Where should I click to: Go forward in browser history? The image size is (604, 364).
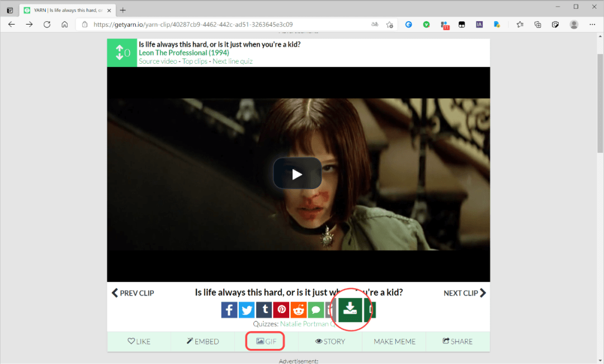pos(29,24)
